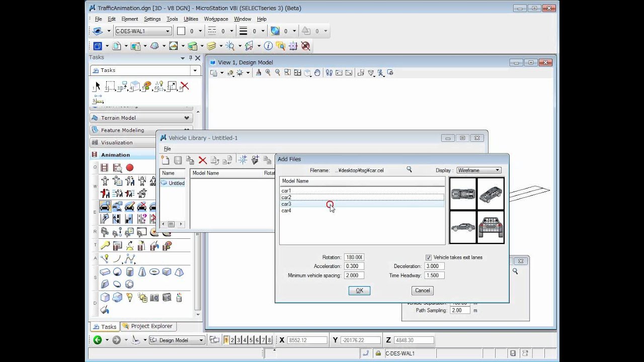644x362 pixels.
Task: Click OK in Add Files dialog
Action: click(359, 291)
